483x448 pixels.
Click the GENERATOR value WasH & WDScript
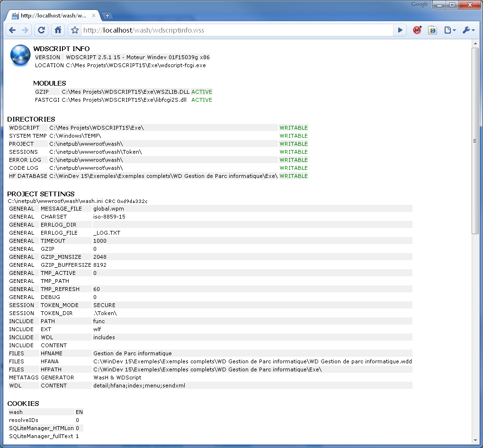click(x=117, y=377)
